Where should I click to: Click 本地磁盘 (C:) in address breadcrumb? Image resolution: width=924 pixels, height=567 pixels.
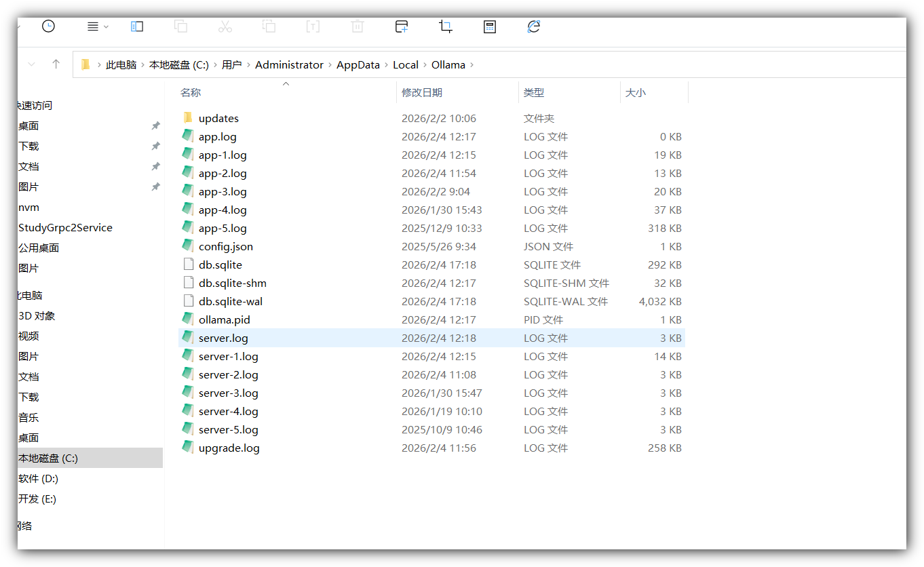179,65
